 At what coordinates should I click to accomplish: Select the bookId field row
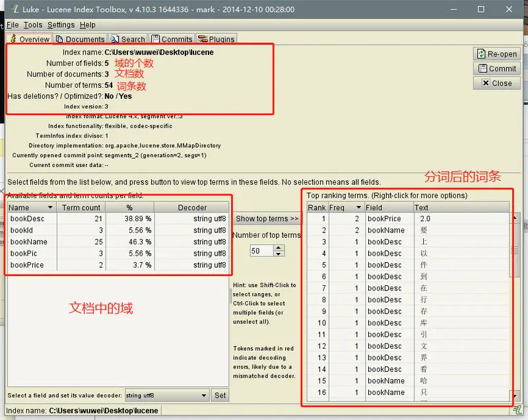pos(118,230)
